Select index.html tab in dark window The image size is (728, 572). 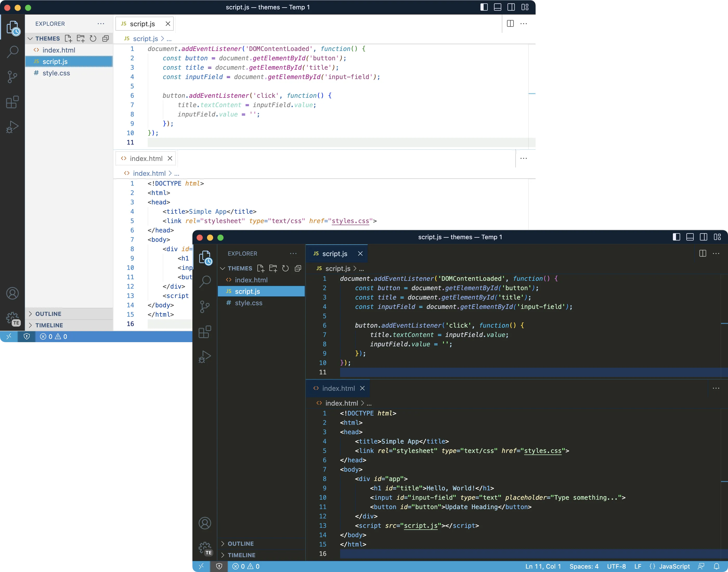[x=338, y=388]
